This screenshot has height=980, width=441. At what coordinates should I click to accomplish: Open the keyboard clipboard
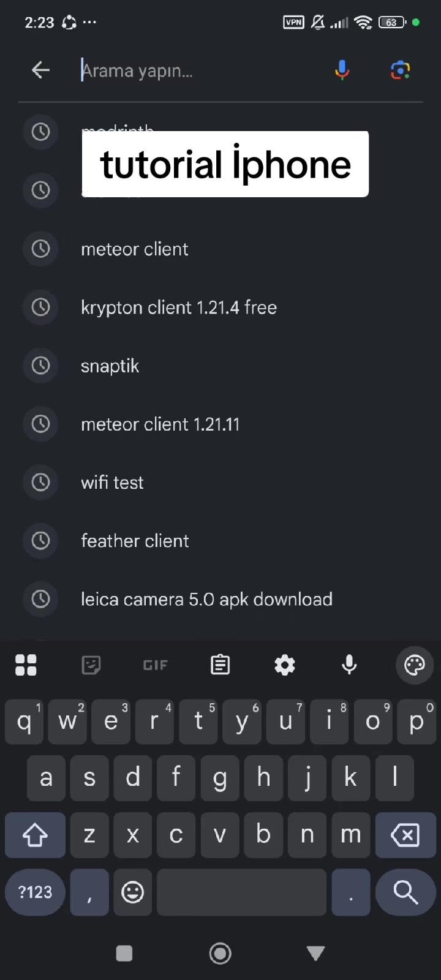[221, 665]
